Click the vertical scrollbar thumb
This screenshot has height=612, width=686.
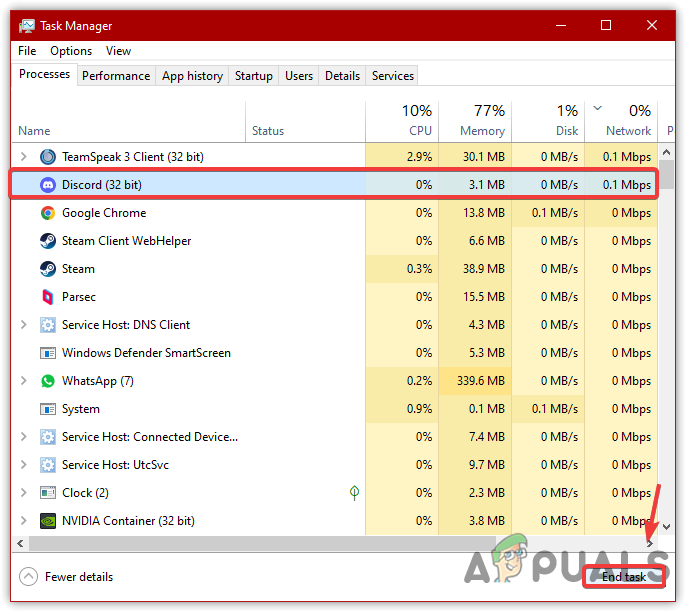point(666,174)
